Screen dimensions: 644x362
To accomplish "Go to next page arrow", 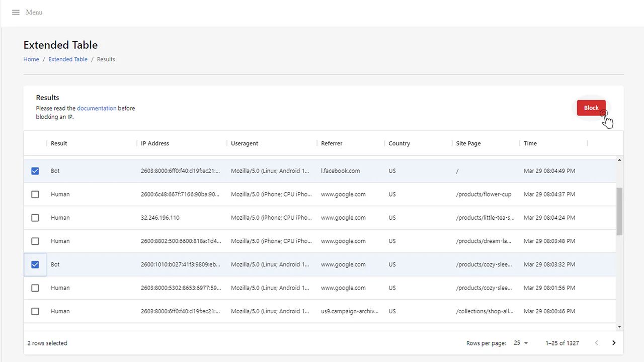I will (x=614, y=343).
